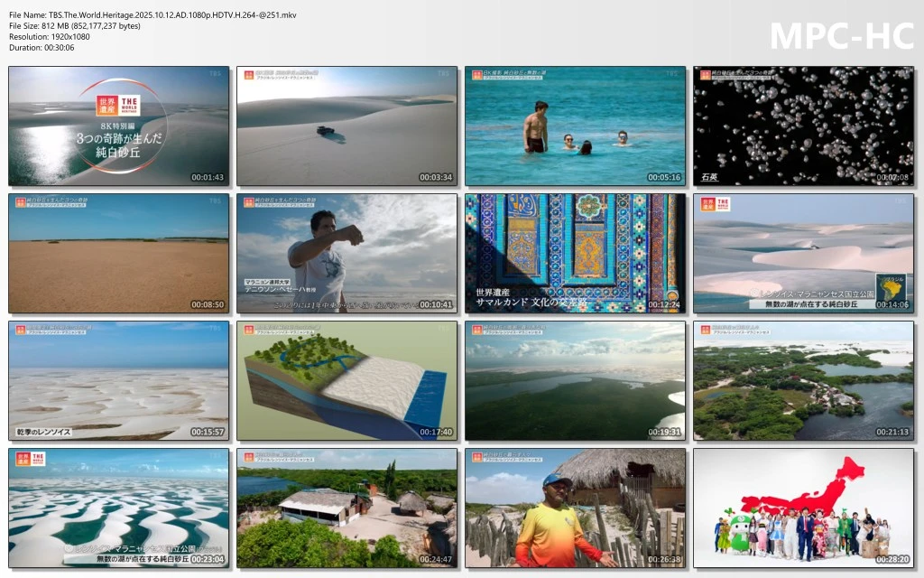
Task: Open the pointing professor thumbnail at 00:10:41
Action: click(346, 253)
